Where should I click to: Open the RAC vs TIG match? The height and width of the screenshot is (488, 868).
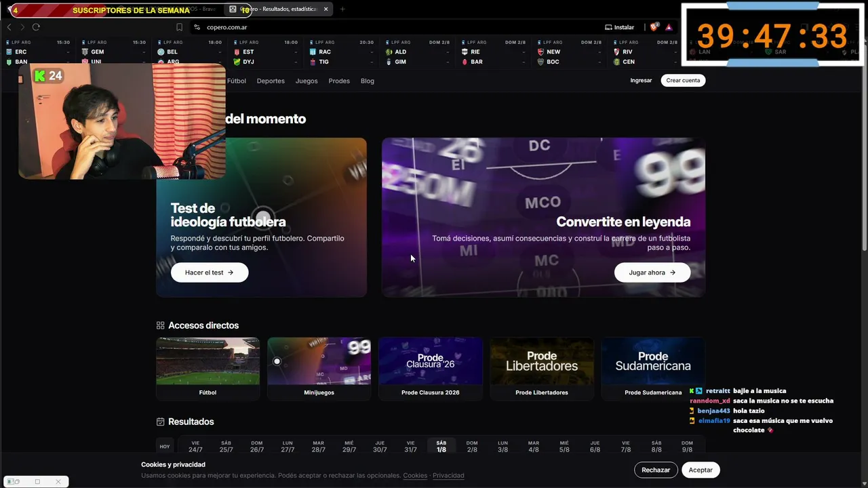[341, 52]
